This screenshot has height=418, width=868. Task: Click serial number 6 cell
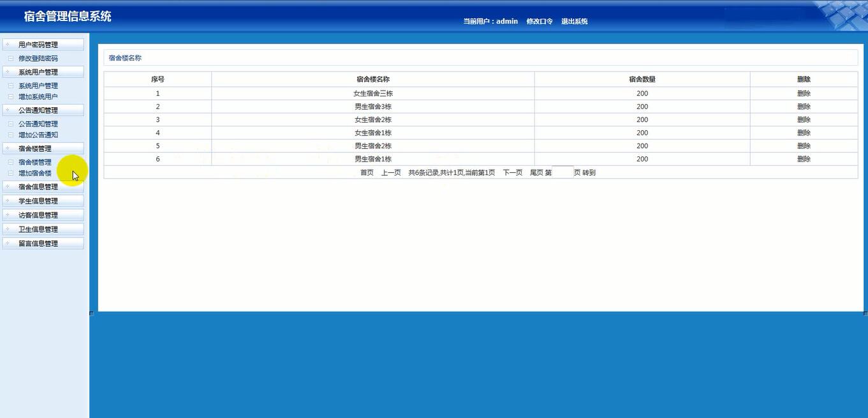click(x=158, y=159)
